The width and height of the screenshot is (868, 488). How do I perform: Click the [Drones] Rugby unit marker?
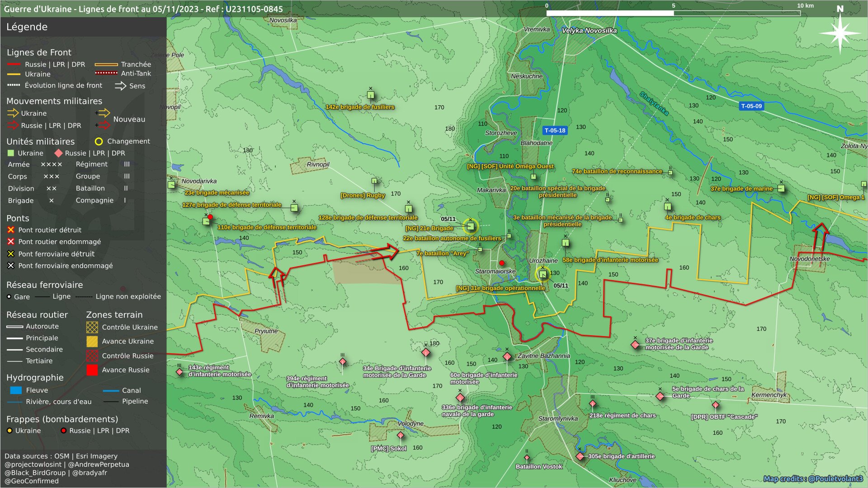(x=374, y=181)
